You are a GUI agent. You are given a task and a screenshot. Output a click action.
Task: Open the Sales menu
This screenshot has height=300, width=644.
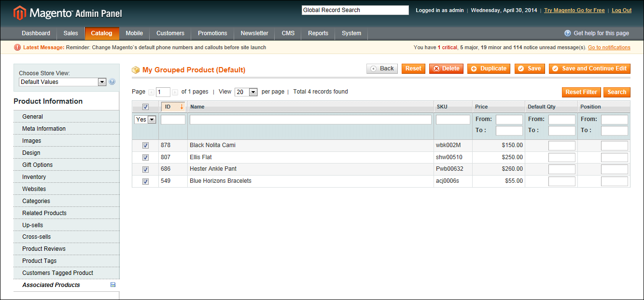click(x=70, y=33)
